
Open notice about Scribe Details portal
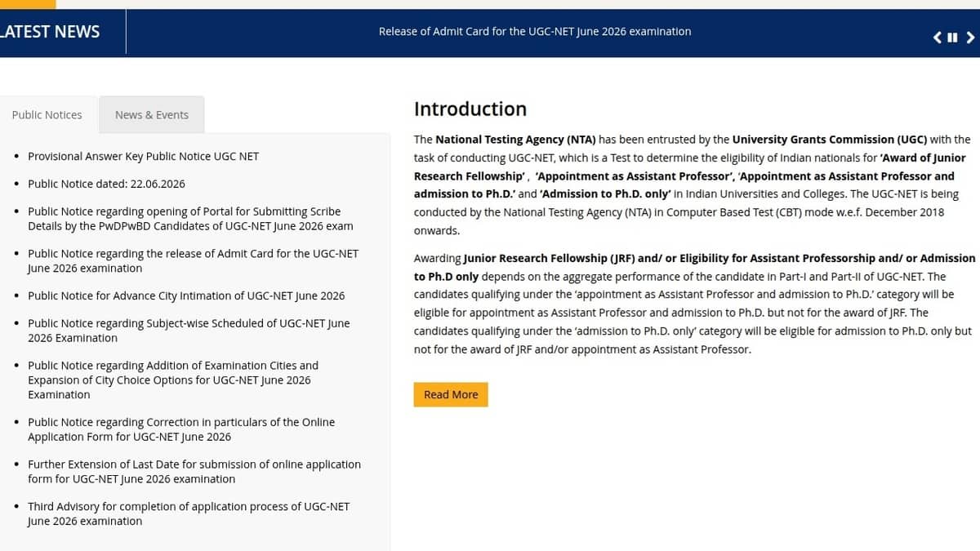point(190,219)
